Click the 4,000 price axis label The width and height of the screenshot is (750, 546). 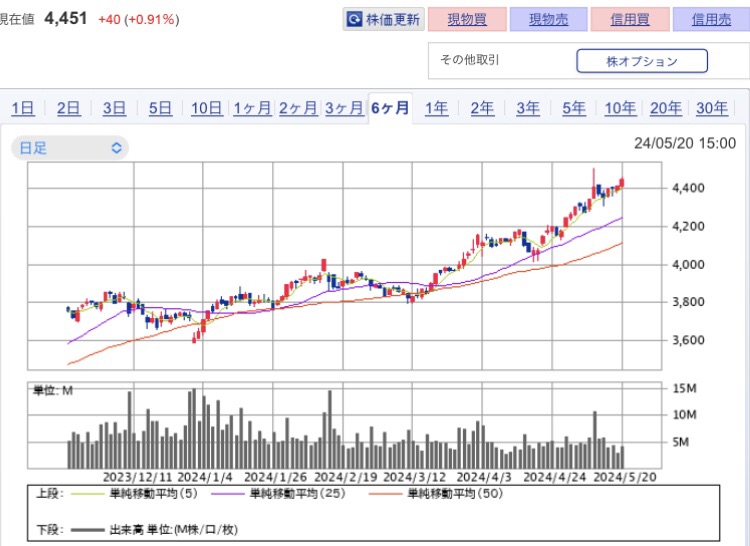click(x=688, y=264)
